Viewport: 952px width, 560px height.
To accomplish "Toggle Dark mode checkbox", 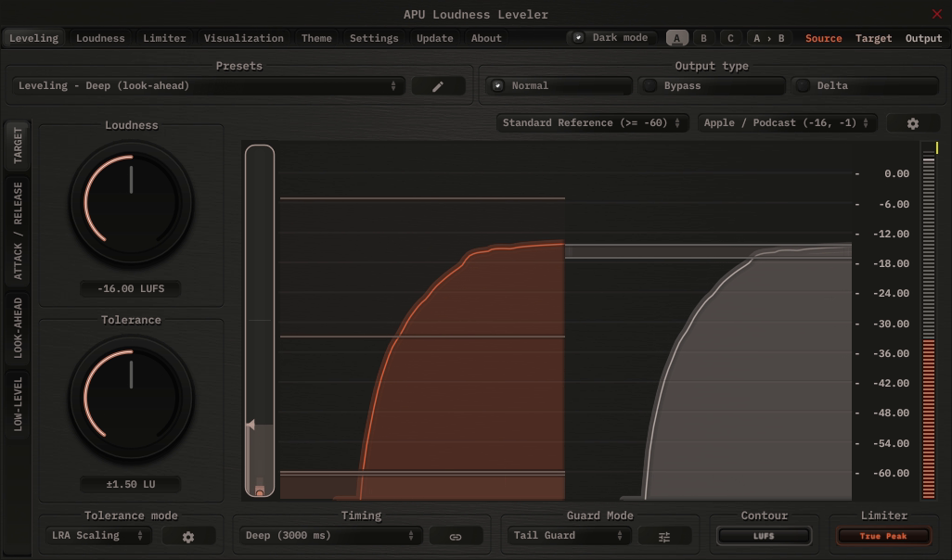I will pyautogui.click(x=579, y=38).
